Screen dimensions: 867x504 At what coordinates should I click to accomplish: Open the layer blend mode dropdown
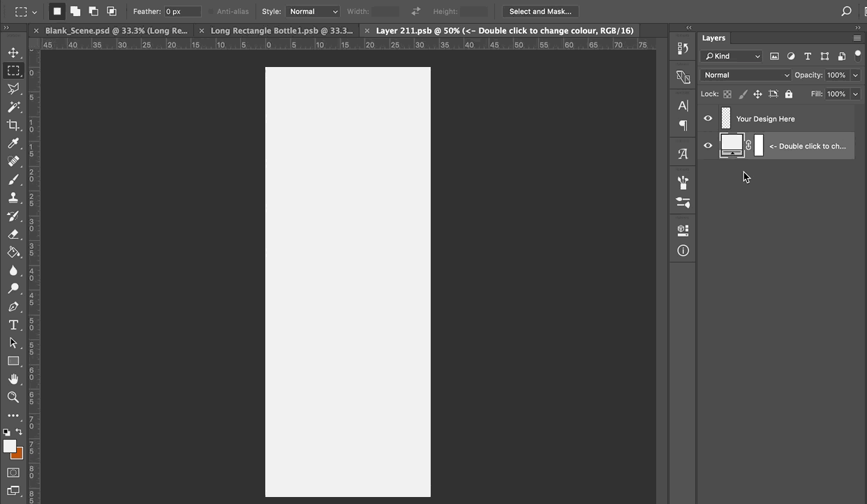click(x=746, y=75)
